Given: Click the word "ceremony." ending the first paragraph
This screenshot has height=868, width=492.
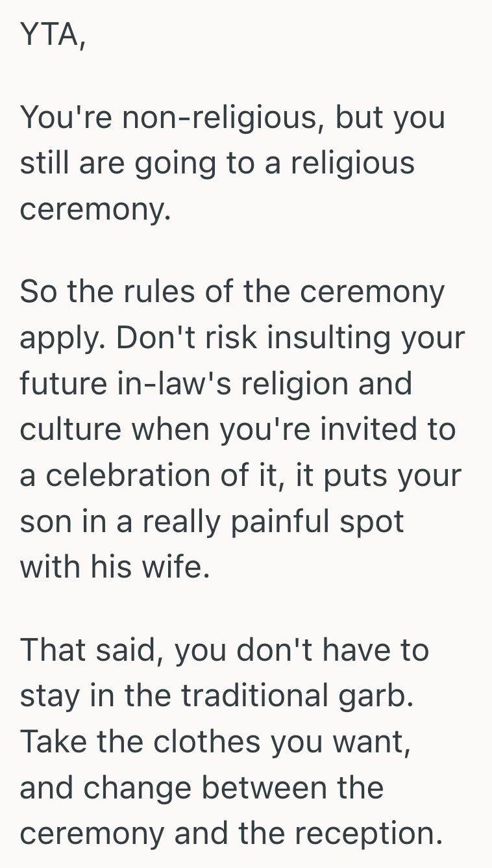Looking at the screenshot, I should (x=95, y=209).
